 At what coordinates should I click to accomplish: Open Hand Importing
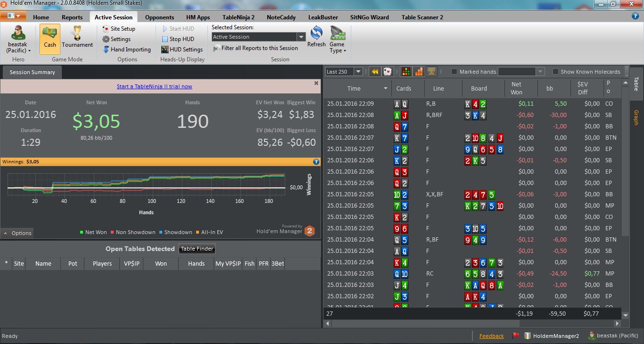(x=127, y=50)
